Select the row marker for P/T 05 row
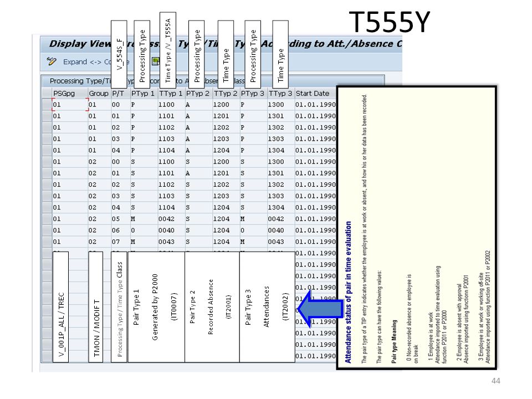This screenshot has height=399, width=532. pos(47,219)
